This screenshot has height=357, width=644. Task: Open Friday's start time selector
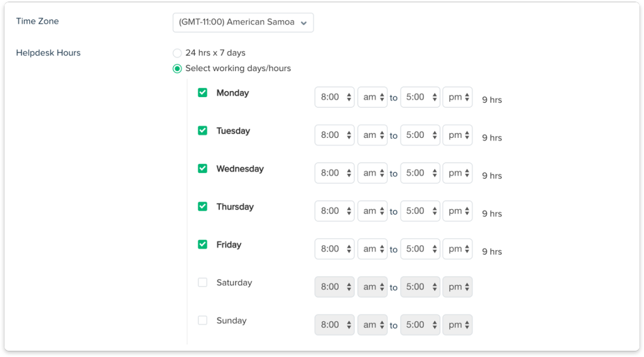point(334,249)
